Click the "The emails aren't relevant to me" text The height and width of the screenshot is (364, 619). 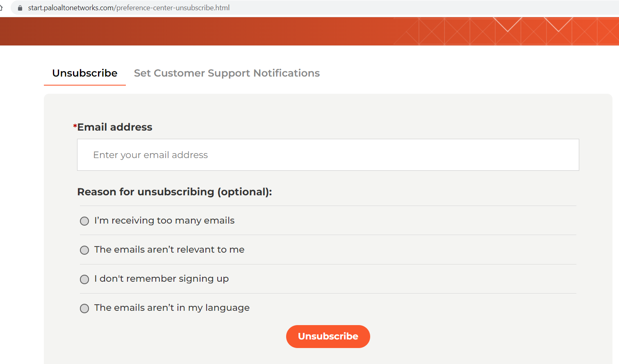coord(169,250)
